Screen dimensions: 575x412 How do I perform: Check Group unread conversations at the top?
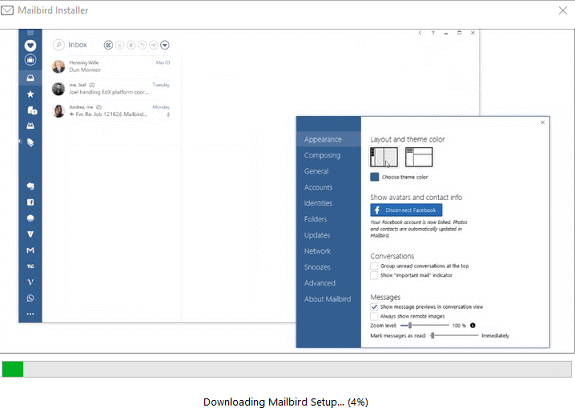[374, 266]
